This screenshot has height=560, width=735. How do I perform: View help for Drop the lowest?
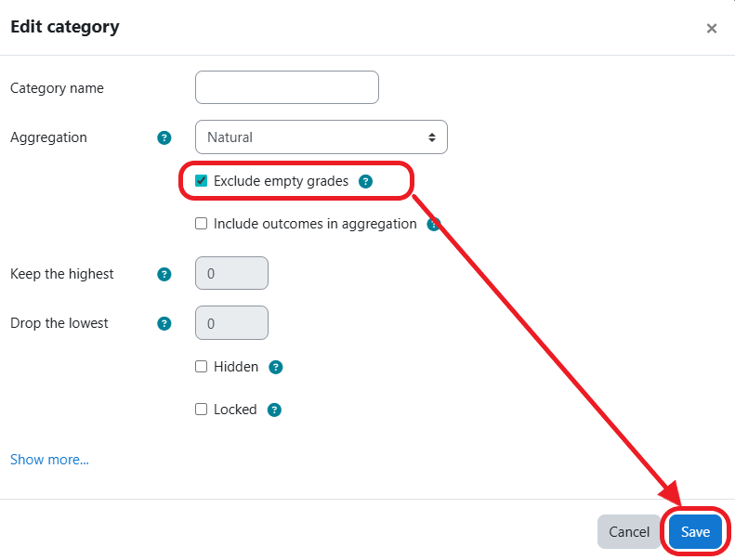(x=164, y=323)
